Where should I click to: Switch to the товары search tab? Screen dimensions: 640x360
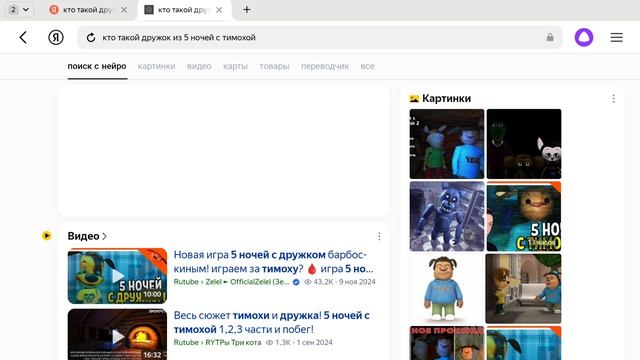[x=274, y=66]
